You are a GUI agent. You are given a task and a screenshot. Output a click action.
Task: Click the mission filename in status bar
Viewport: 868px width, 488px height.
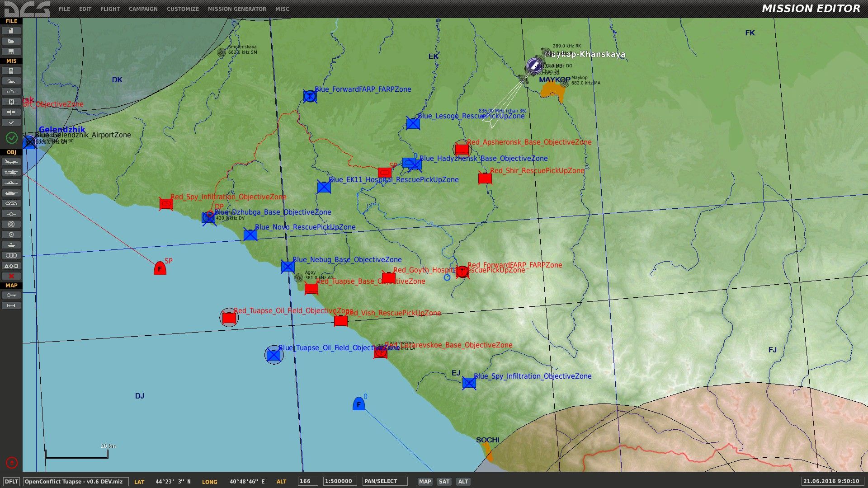[x=75, y=482]
